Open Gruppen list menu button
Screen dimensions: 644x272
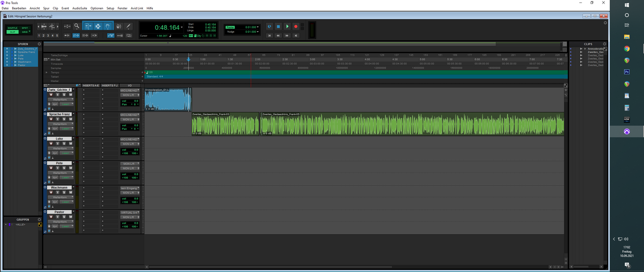coord(39,220)
